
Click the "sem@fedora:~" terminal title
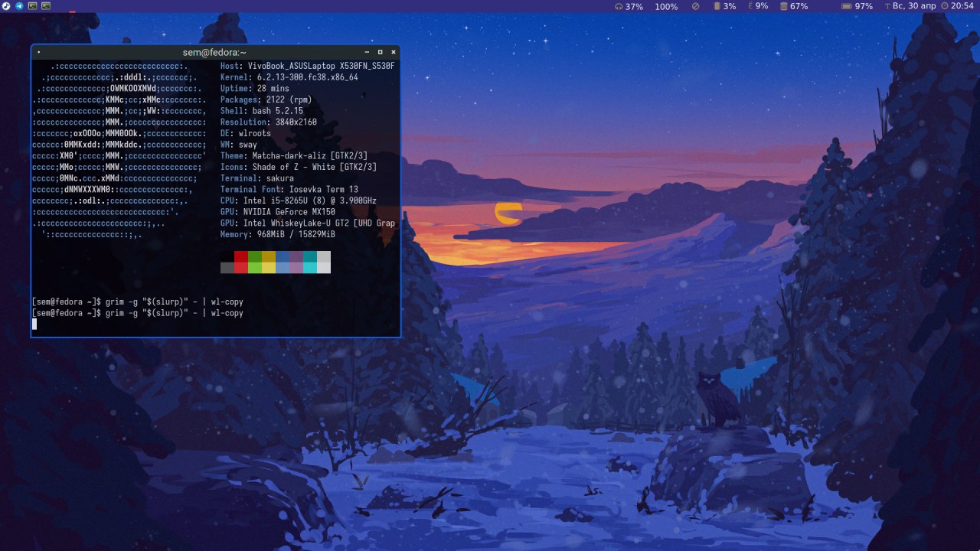point(214,52)
